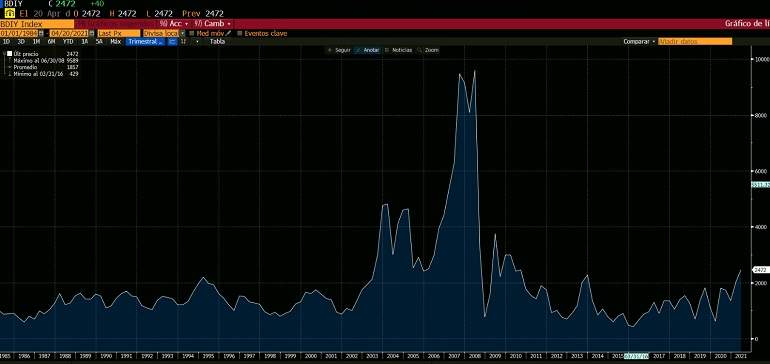Switch to the 5A time range

(99, 42)
